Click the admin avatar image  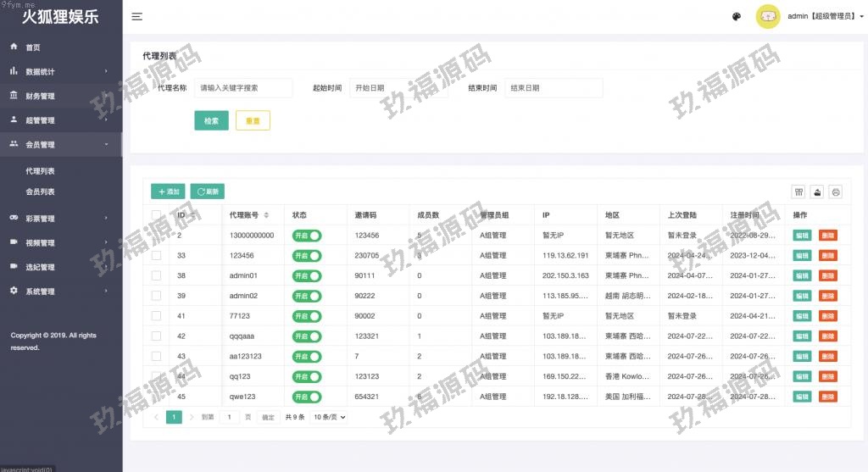point(767,16)
